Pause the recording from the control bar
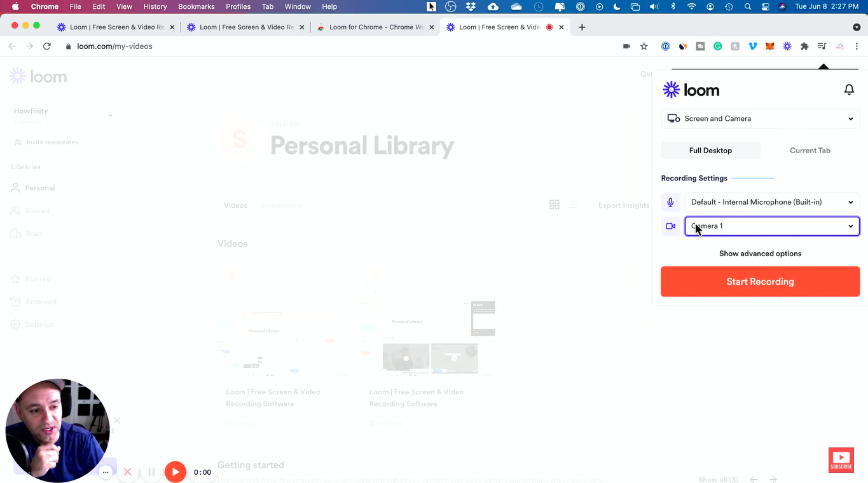The image size is (868, 483). coord(151,472)
